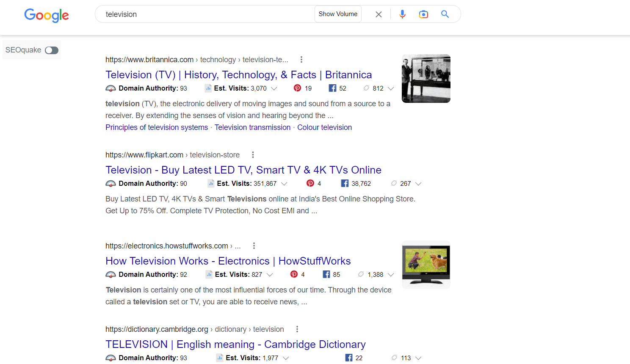The width and height of the screenshot is (630, 364).
Task: Open Television (TV) History Britannica result title
Action: pyautogui.click(x=239, y=75)
